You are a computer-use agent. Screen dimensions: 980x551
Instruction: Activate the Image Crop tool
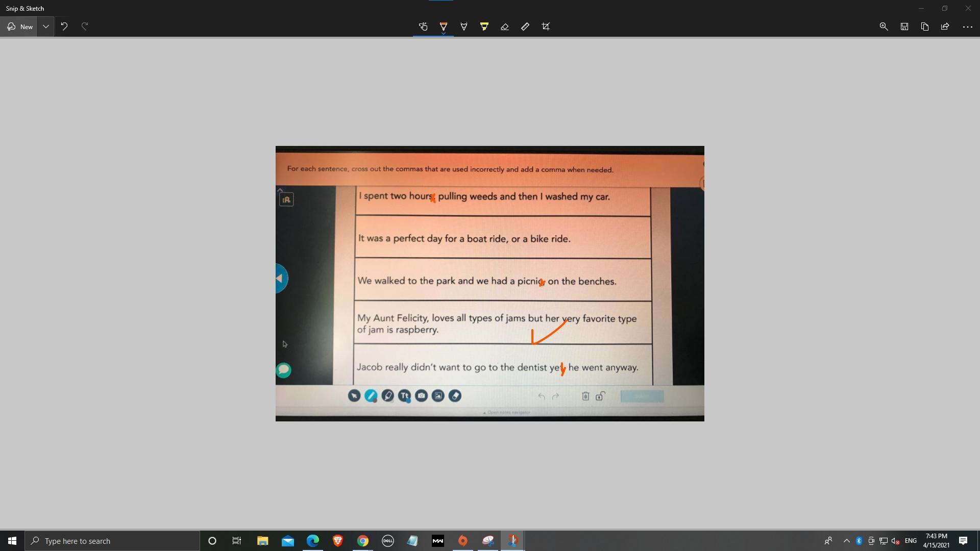point(545,27)
